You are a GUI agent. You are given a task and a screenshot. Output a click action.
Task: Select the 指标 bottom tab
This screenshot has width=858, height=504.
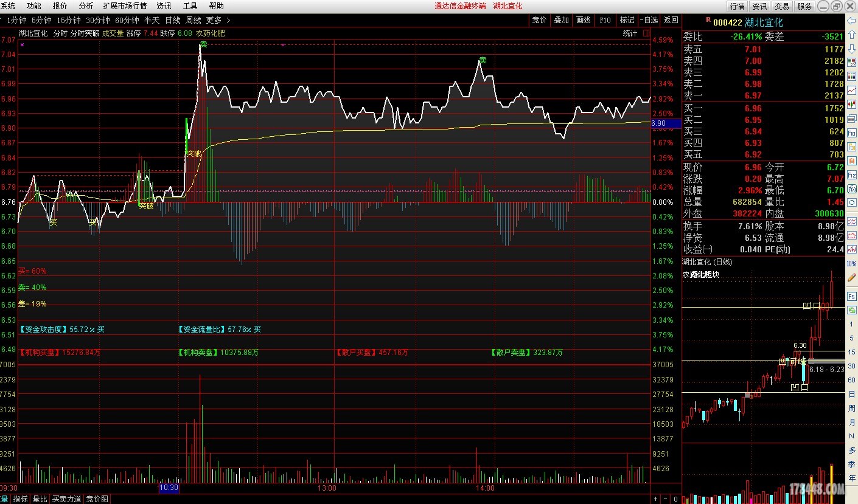click(x=21, y=499)
